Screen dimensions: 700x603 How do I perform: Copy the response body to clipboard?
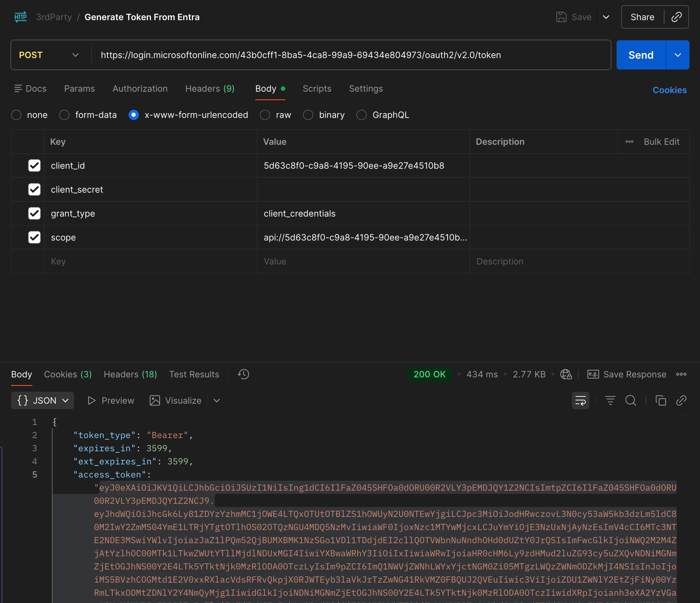point(661,400)
